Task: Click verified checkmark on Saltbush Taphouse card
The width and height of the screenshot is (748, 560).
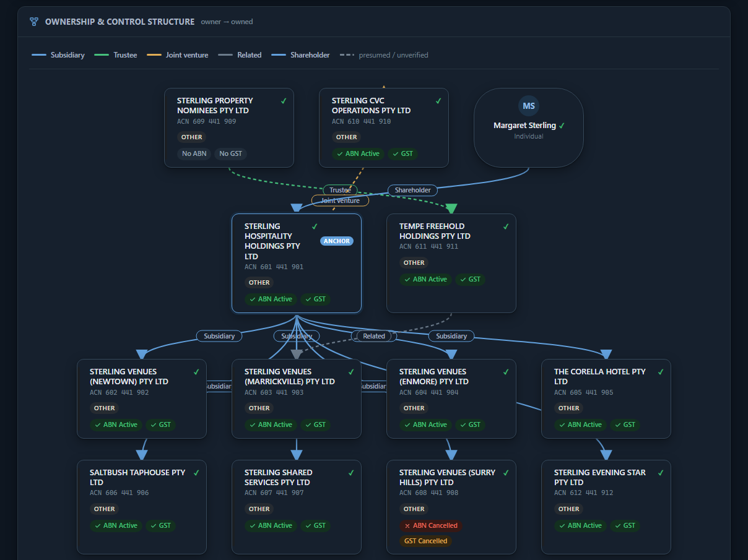Action: pyautogui.click(x=196, y=473)
